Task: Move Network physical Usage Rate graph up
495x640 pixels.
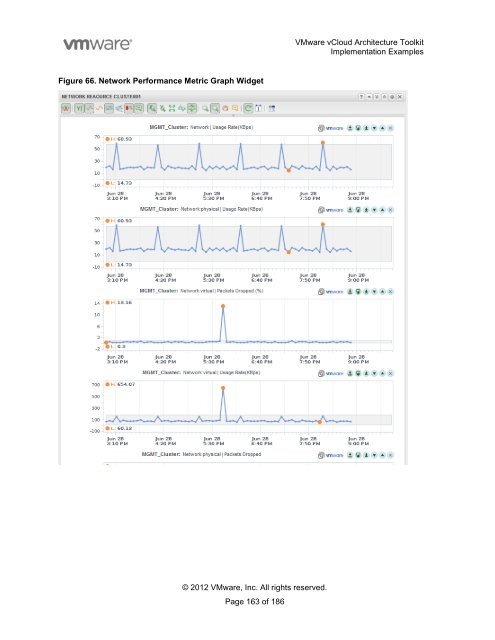Action: click(x=382, y=210)
